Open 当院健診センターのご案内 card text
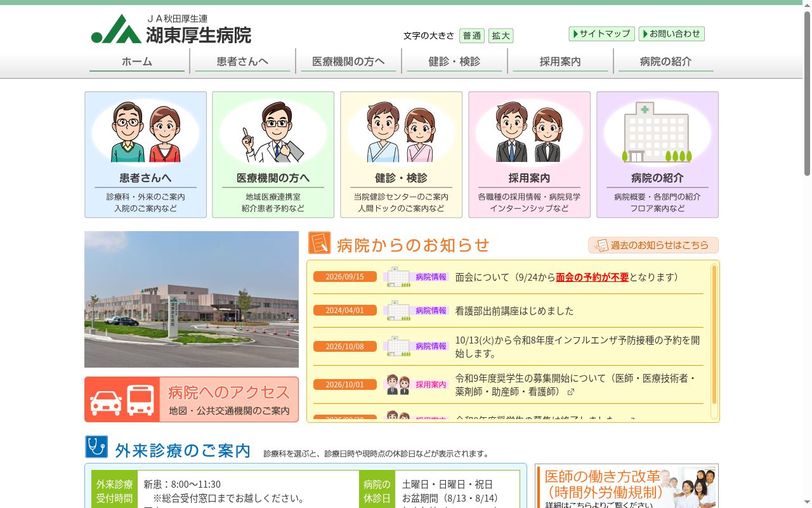 [x=401, y=197]
